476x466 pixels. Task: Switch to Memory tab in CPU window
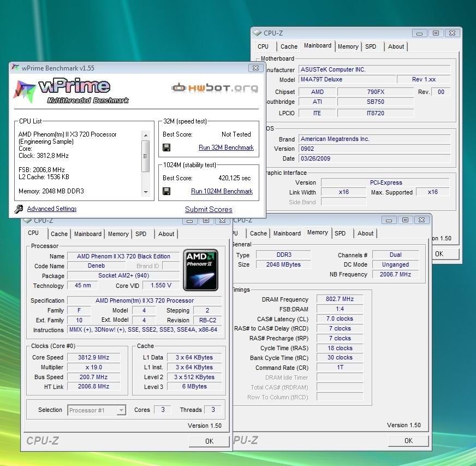(x=118, y=234)
